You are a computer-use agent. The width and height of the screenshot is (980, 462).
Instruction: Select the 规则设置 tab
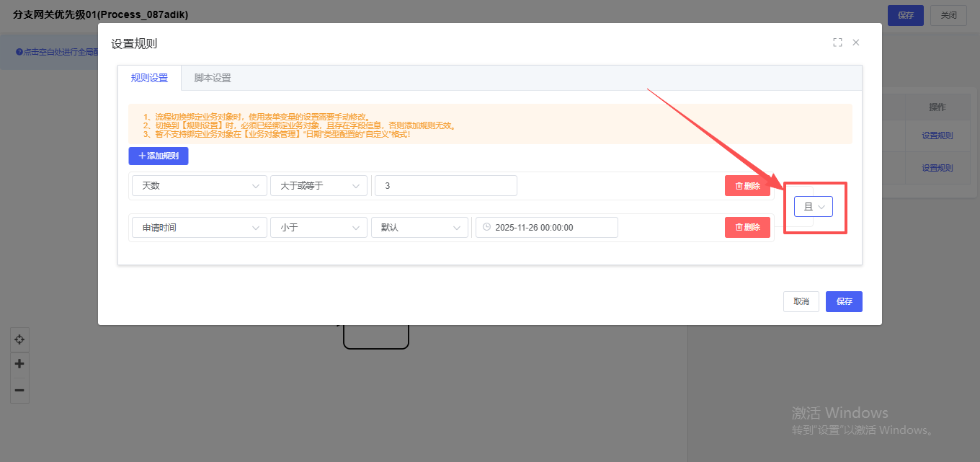tap(149, 78)
